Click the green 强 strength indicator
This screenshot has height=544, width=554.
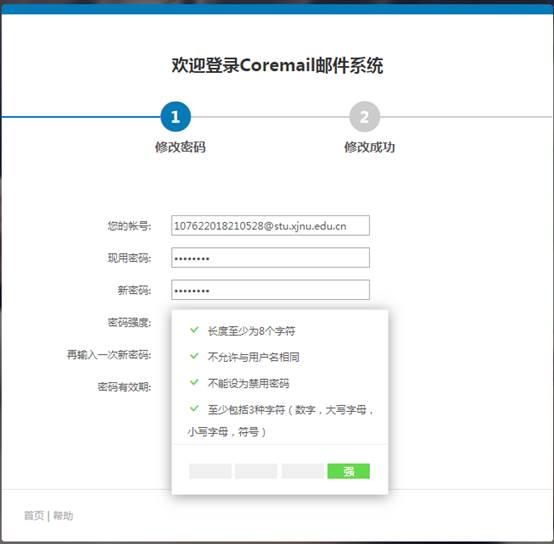(x=349, y=471)
